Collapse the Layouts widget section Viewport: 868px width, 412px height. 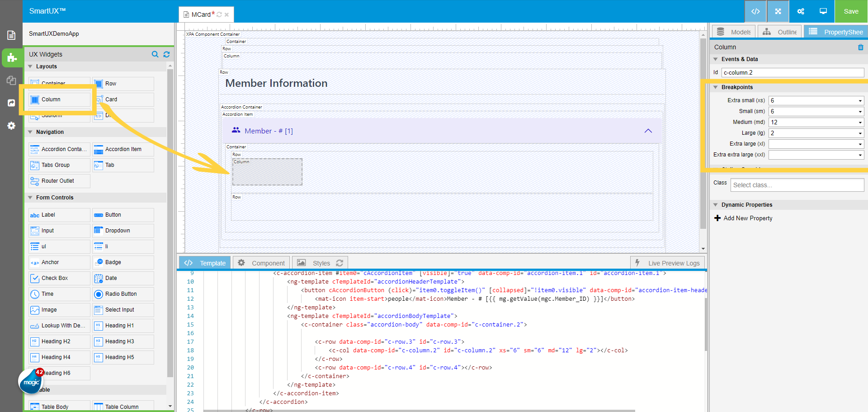coord(31,66)
